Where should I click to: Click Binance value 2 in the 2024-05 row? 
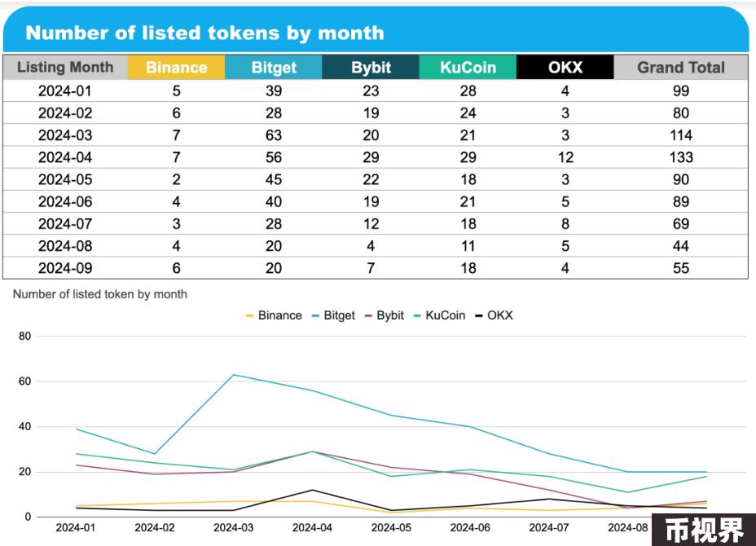[x=177, y=179]
